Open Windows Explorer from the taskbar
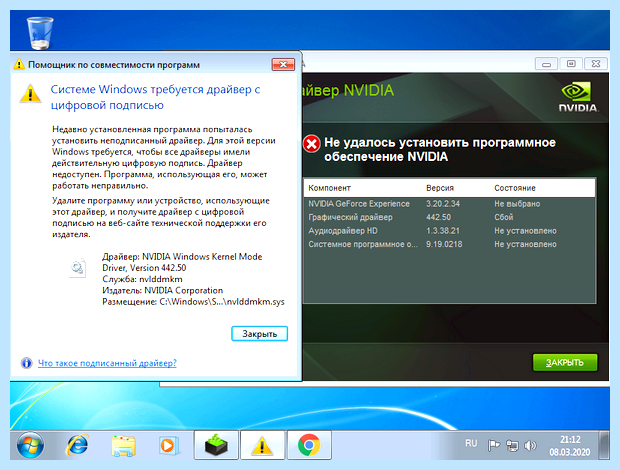Screen dimensions: 620x470 [123, 446]
